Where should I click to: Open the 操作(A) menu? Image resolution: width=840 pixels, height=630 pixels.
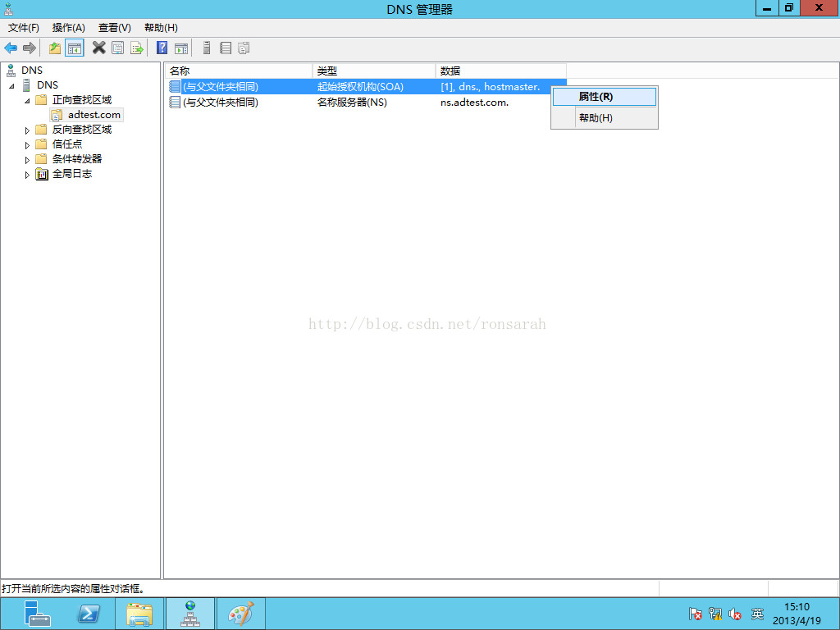pos(69,28)
